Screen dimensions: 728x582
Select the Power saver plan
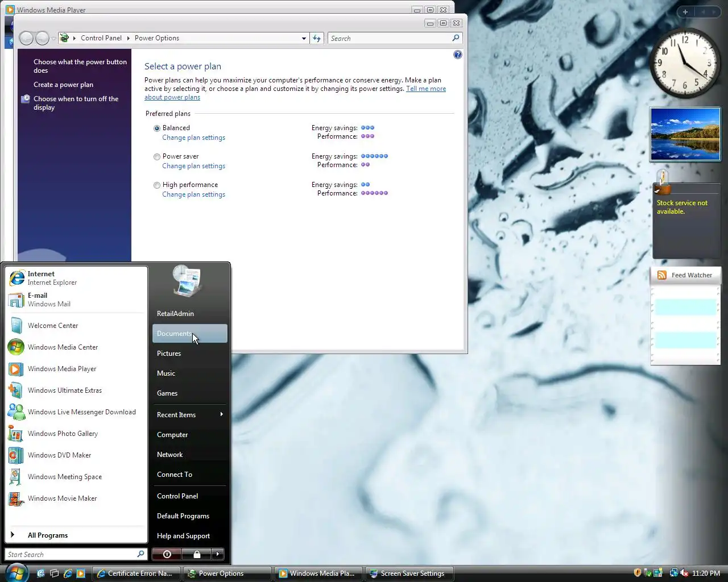(157, 157)
